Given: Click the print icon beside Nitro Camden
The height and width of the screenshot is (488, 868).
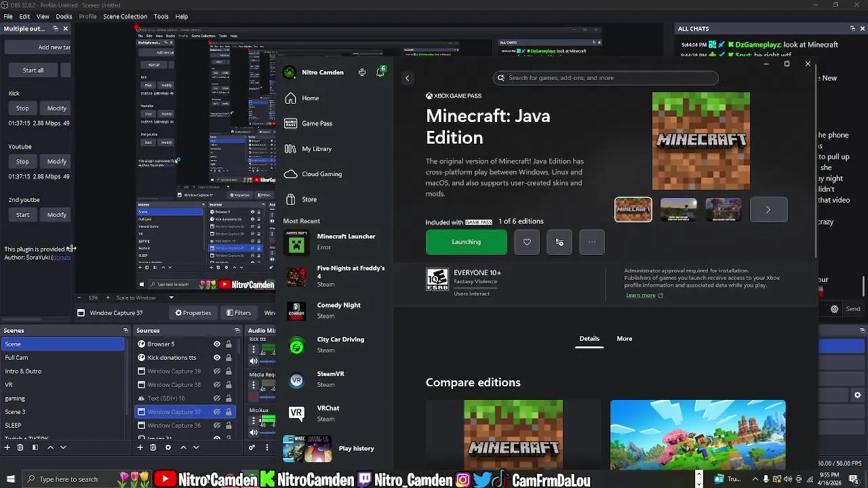Looking at the screenshot, I should click(x=362, y=72).
